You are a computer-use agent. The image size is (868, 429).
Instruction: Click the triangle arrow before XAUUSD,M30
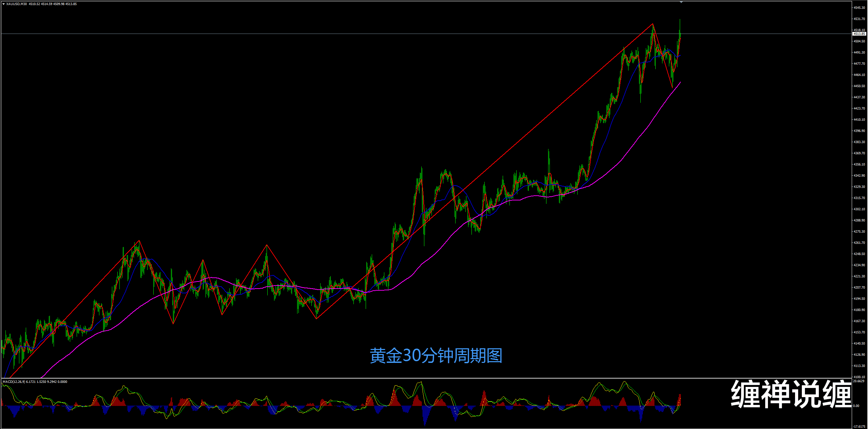click(3, 4)
